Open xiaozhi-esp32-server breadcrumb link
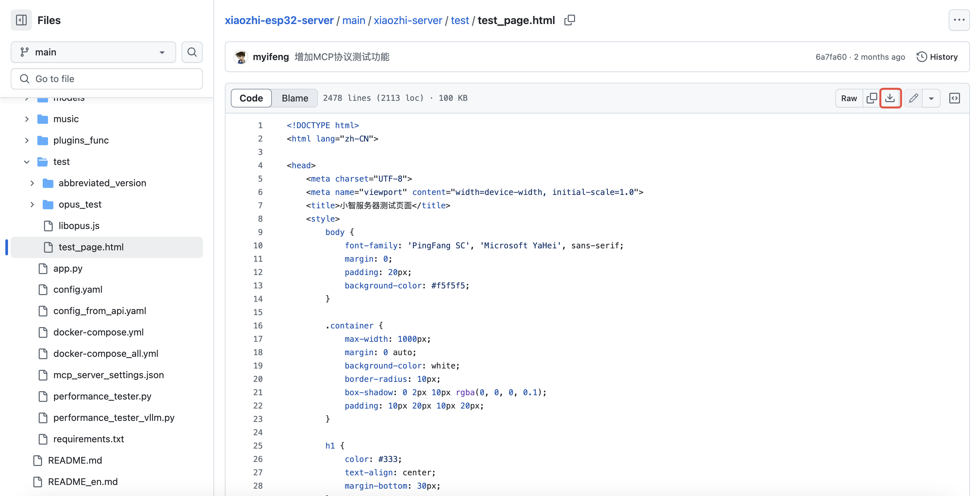This screenshot has width=980, height=496. tap(279, 20)
